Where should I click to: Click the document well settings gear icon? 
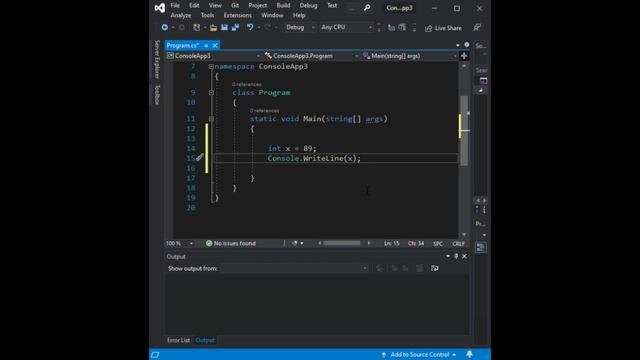point(467,45)
